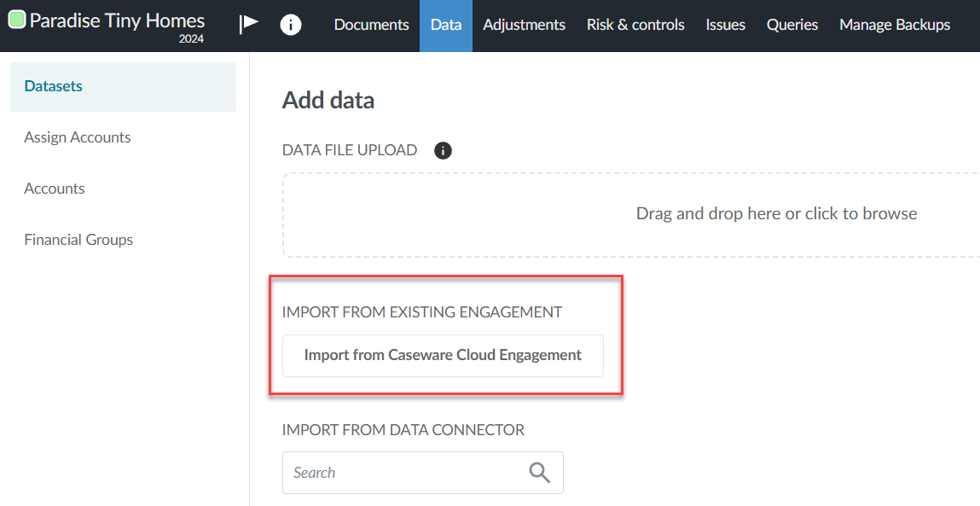Open Assign Accounts in the sidebar

(78, 137)
